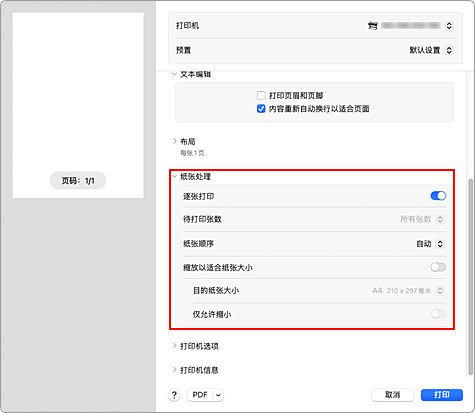Image resolution: width=475 pixels, height=413 pixels.
Task: Uncheck 内容重新自动换行以适合页面 checkbox
Action: pyautogui.click(x=261, y=109)
